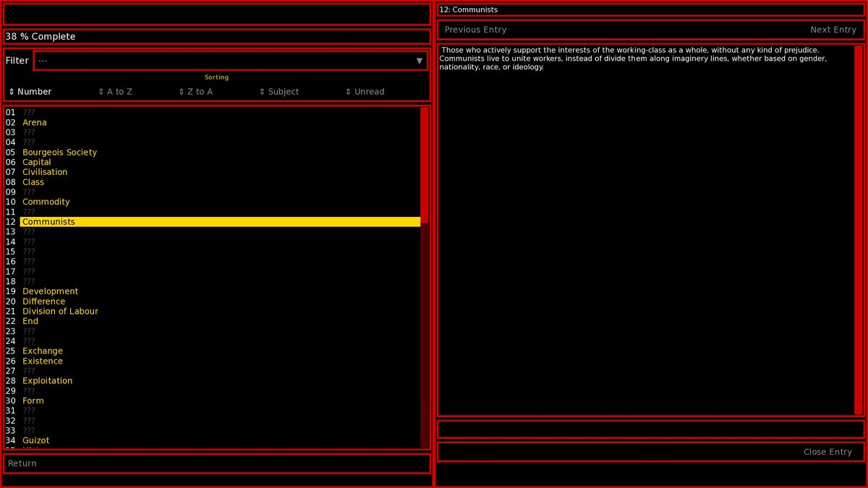Advance to the Next Entry
The image size is (868, 488).
833,30
